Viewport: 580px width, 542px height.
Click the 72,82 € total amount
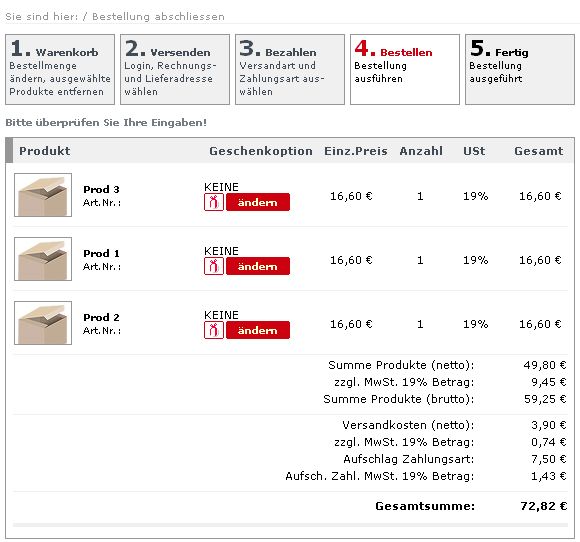pyautogui.click(x=544, y=506)
